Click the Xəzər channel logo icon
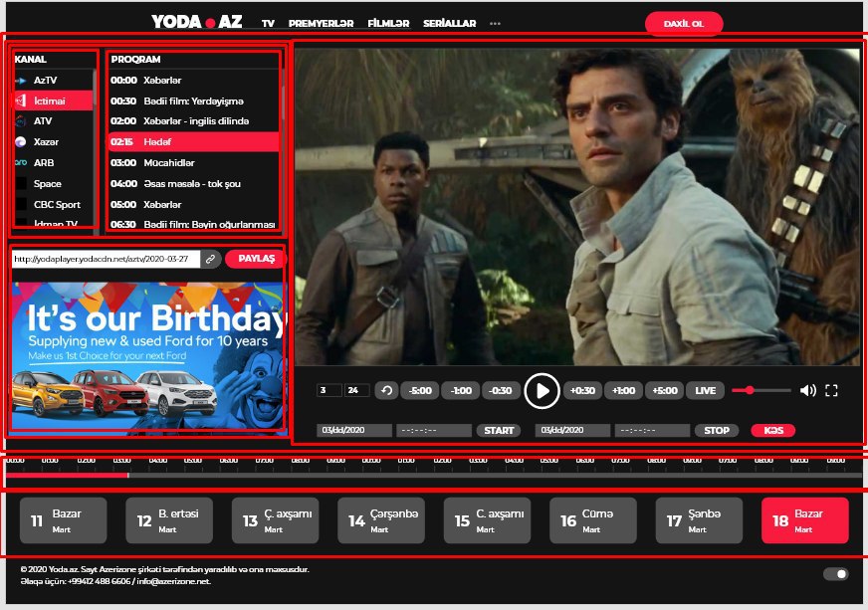Screen dimensions: 868x610 21,141
